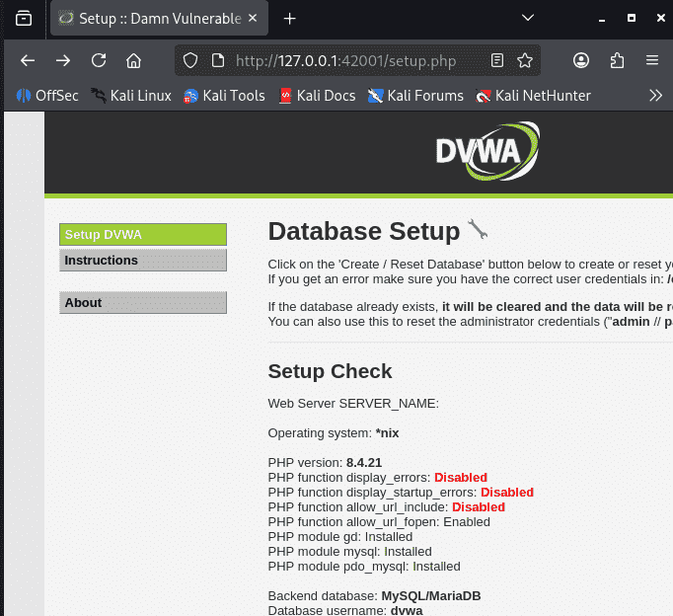Click the wrench icon beside Database Setup
Viewport: 673px width, 616px height.
pos(478,229)
